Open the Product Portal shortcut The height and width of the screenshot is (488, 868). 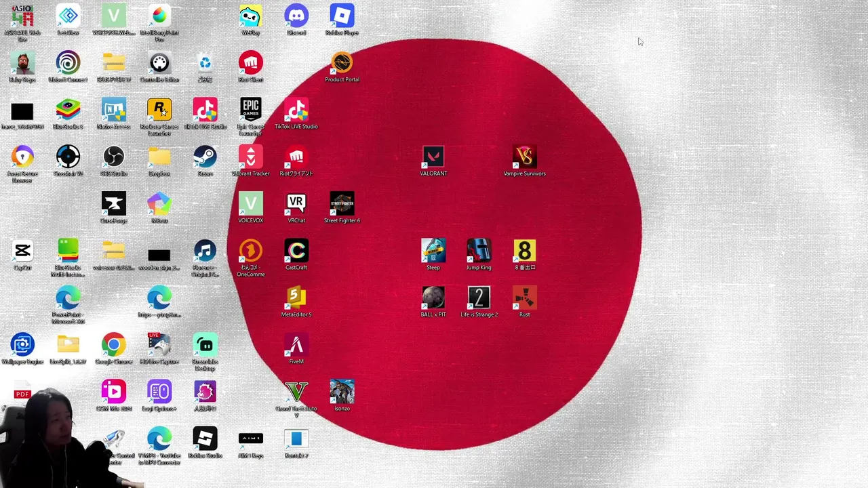[x=342, y=63]
